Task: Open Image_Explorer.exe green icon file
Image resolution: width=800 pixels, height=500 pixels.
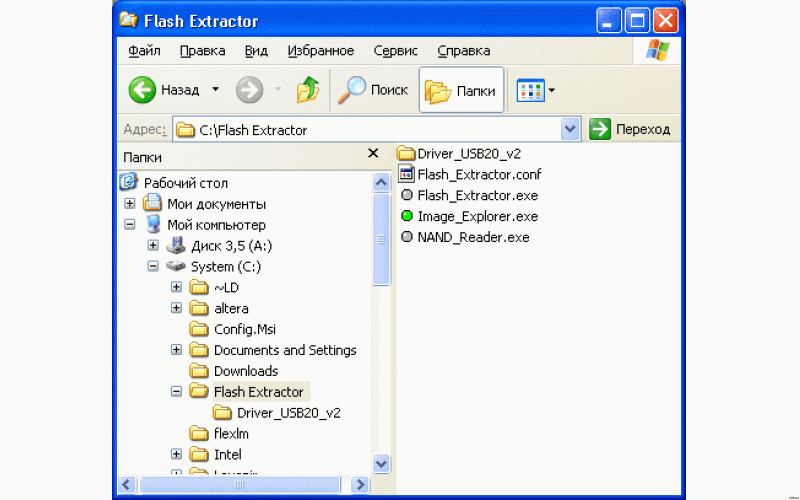Action: 407,216
